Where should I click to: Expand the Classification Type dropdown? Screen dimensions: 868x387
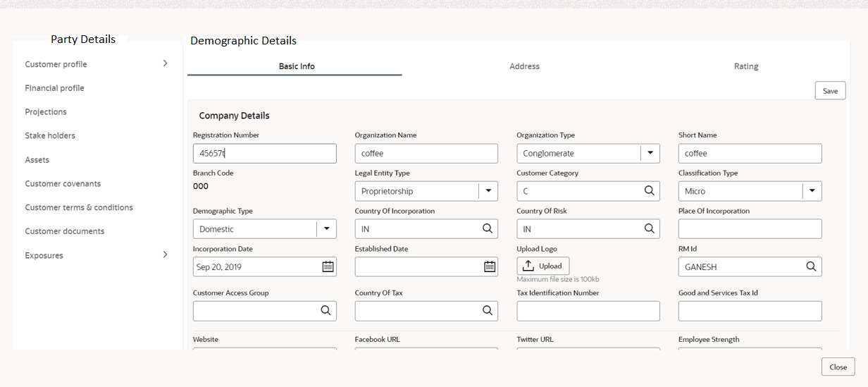click(x=812, y=191)
